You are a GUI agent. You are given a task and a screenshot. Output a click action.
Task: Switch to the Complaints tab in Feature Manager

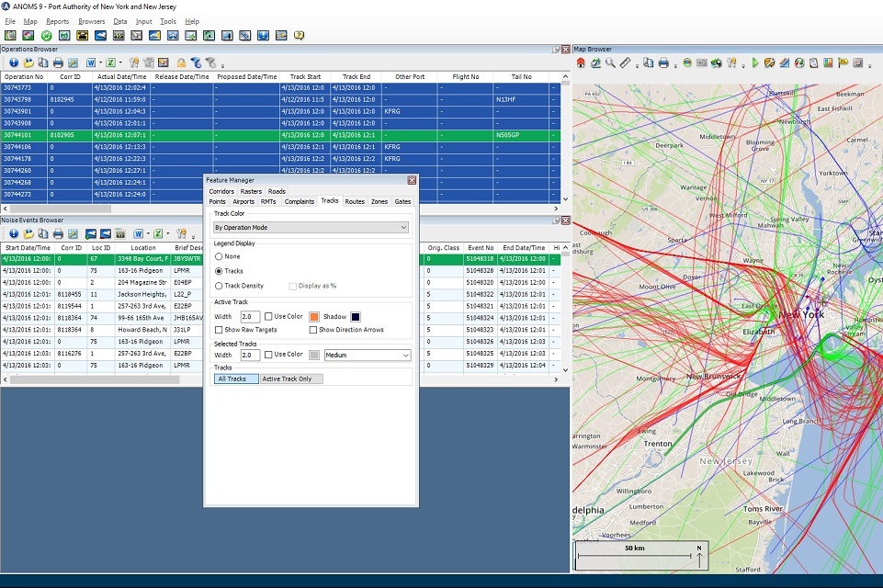299,201
